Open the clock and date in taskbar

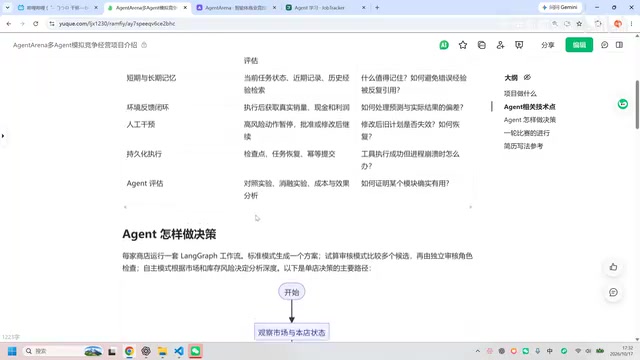tap(623, 351)
